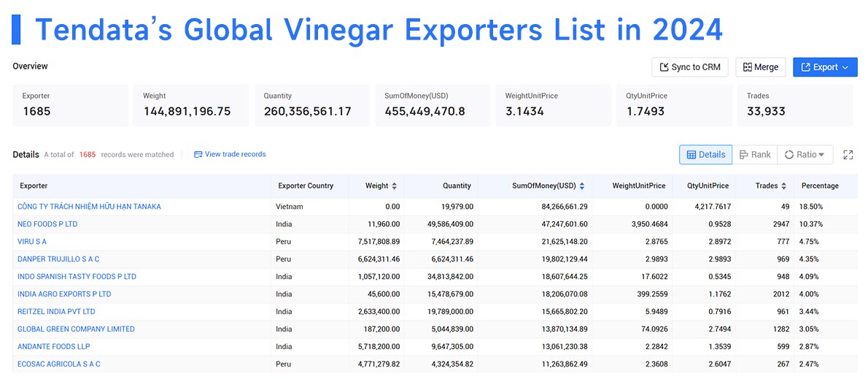This screenshot has height=379, width=868.
Task: Open exporter INDO SPANISH TASTY FOODS P LTD
Action: point(77,277)
